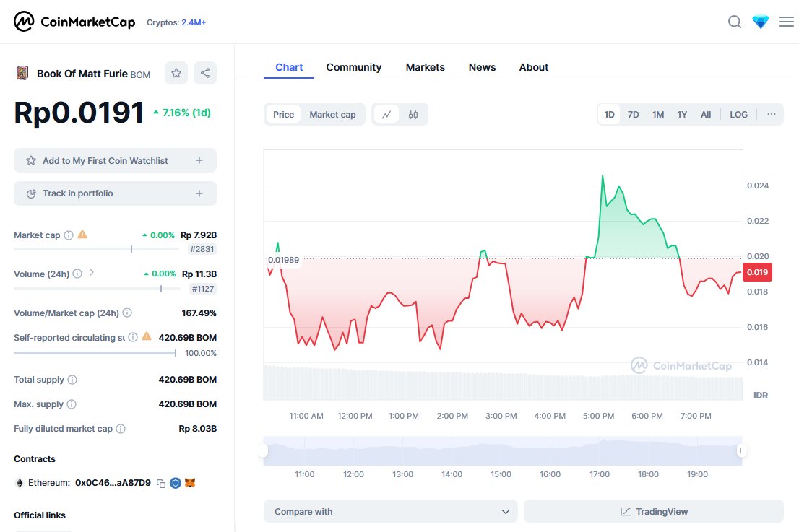Screen dimensions: 799x532
Task: Click the circulating supply warning triangle
Action: pos(147,336)
